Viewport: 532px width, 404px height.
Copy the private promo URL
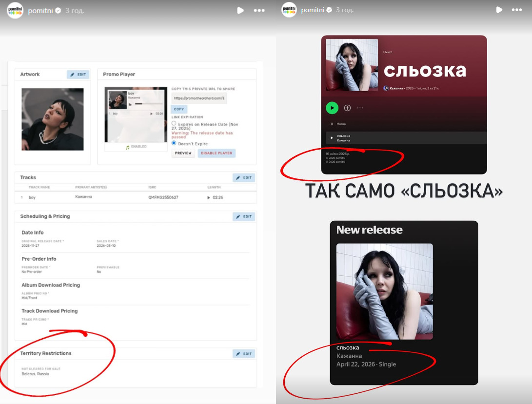[179, 109]
